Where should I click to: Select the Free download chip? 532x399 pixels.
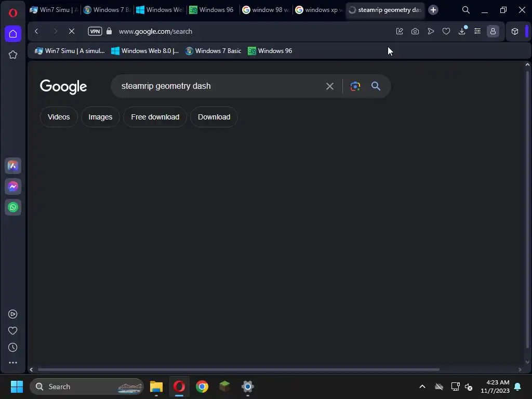coord(155,117)
